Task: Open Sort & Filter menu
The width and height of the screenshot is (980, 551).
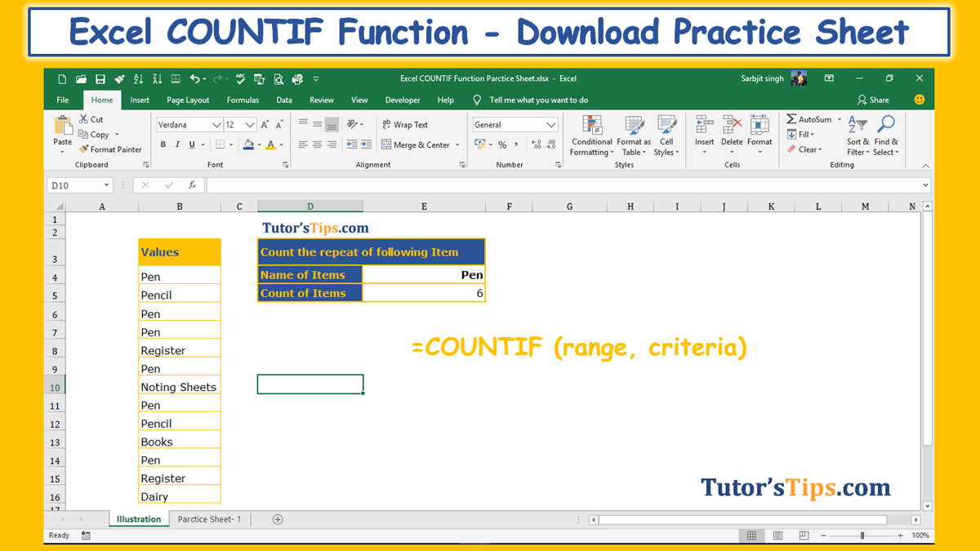Action: click(x=858, y=136)
